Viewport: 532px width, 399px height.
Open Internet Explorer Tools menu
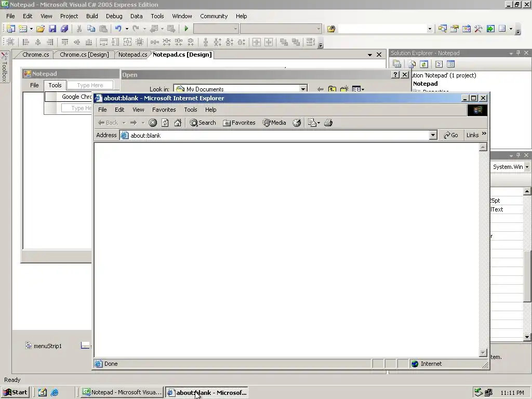(x=191, y=110)
